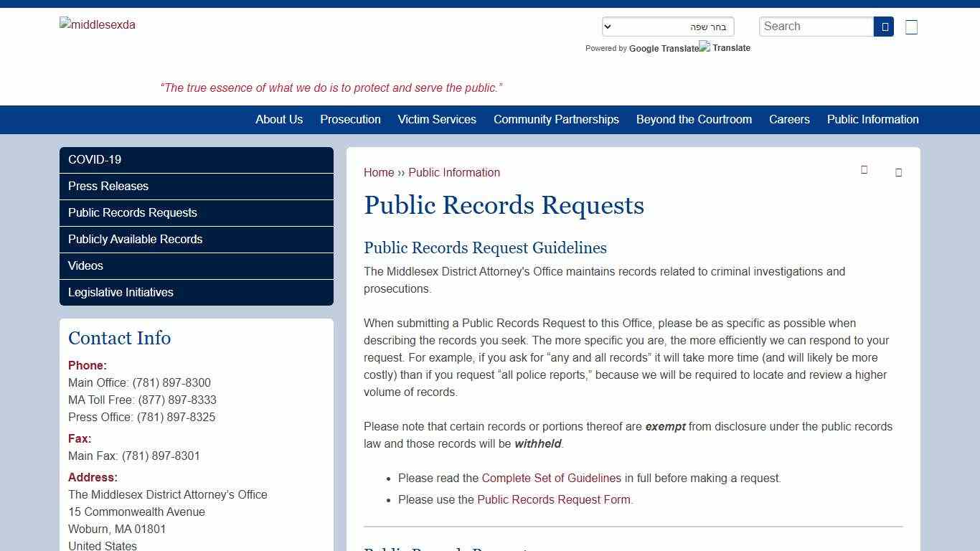Open the Prosecution menu
Screen dimensions: 980x551
(350, 120)
